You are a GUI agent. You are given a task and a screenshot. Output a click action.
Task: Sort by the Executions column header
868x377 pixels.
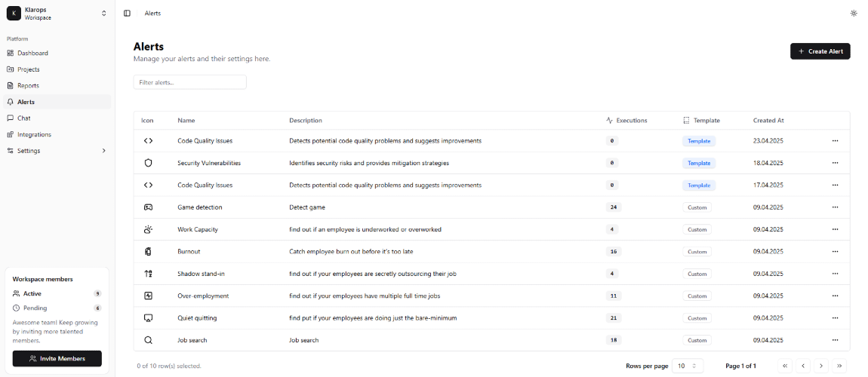click(626, 120)
